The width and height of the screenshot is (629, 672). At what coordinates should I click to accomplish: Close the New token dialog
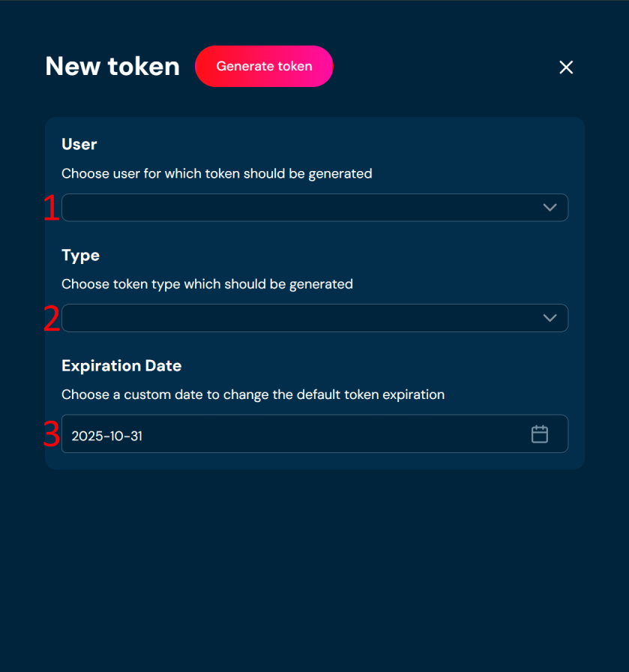point(566,67)
